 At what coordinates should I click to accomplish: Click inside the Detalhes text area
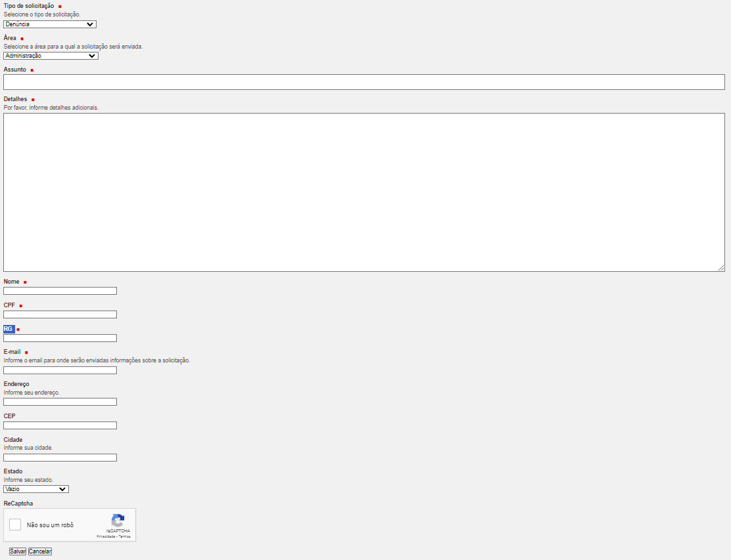click(364, 192)
